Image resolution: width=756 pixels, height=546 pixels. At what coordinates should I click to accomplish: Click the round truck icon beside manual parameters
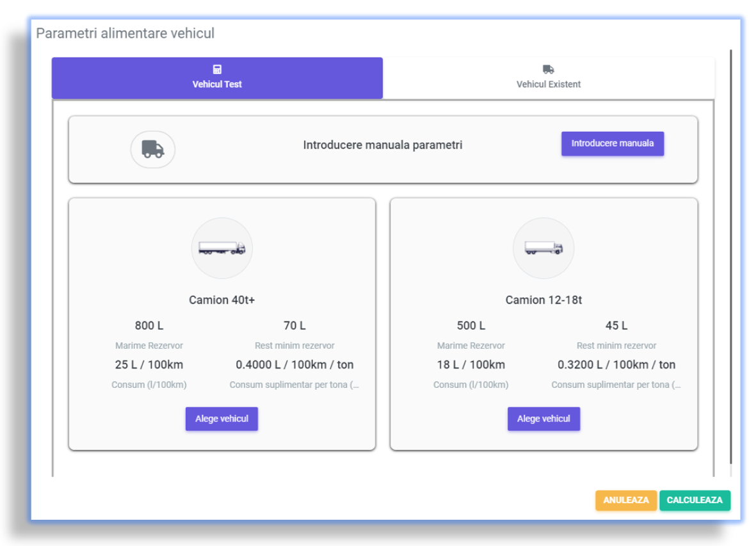point(153,150)
